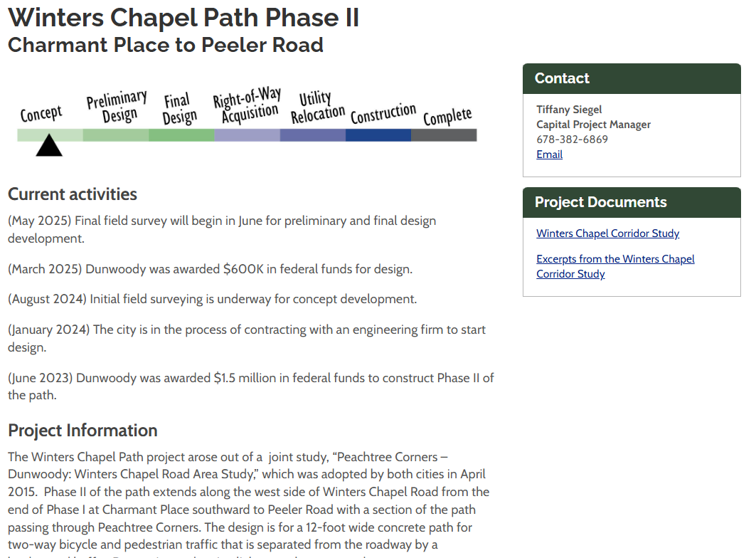Click the "Charmant Place to Peeler Road" subtitle
The width and height of the screenshot is (756, 558).
point(166,45)
